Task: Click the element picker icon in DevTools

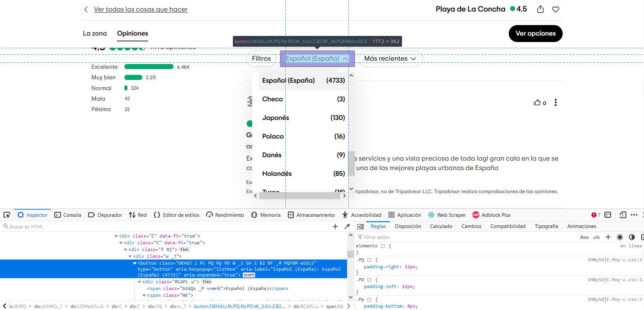Action: click(7, 215)
